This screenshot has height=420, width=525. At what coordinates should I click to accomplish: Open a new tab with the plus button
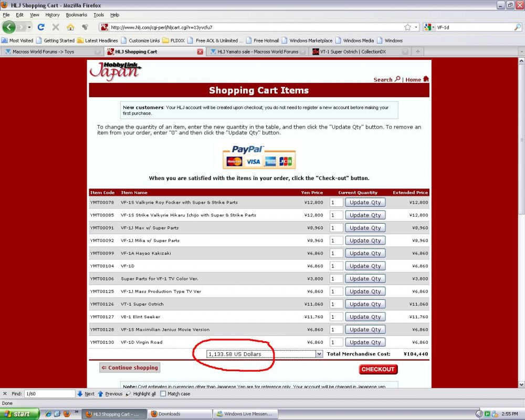point(417,51)
